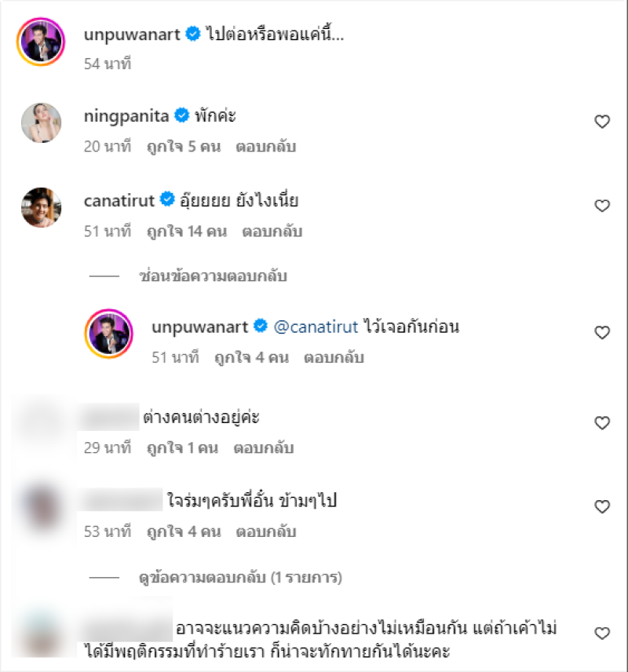Like the bottom long comment's heart
Screen dimensions: 628x672
602,633
